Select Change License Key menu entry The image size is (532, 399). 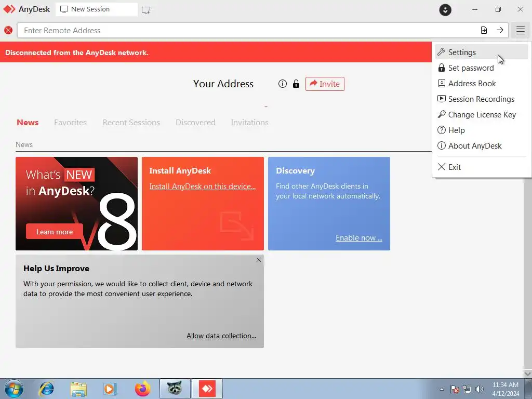[x=482, y=115]
